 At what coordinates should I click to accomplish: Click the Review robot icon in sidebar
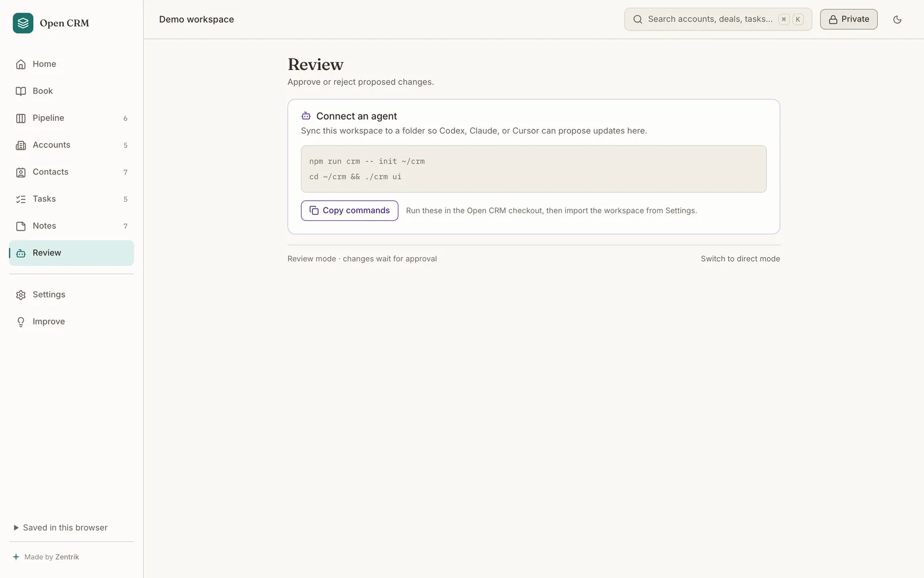tap(21, 253)
